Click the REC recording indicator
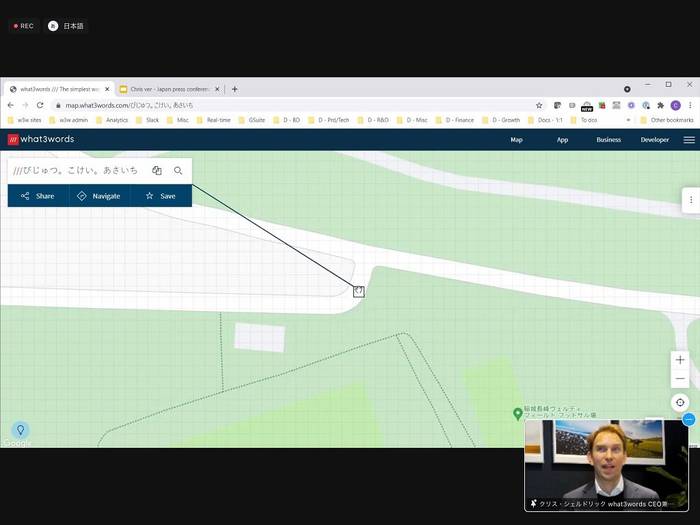 click(24, 26)
